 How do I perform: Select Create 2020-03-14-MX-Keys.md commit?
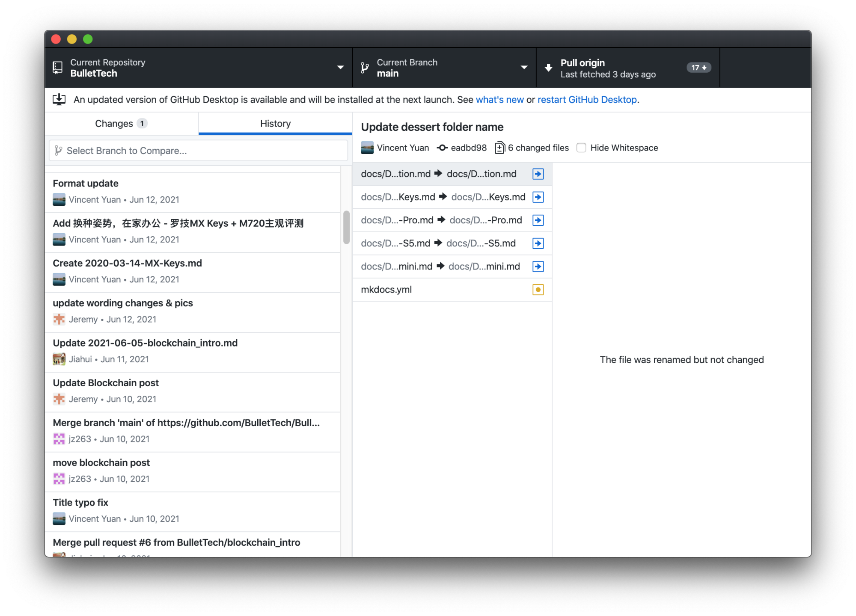[193, 272]
